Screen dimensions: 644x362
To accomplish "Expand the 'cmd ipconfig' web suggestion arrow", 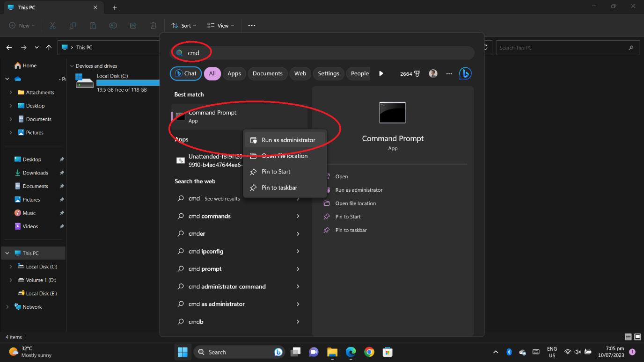I will tap(298, 251).
